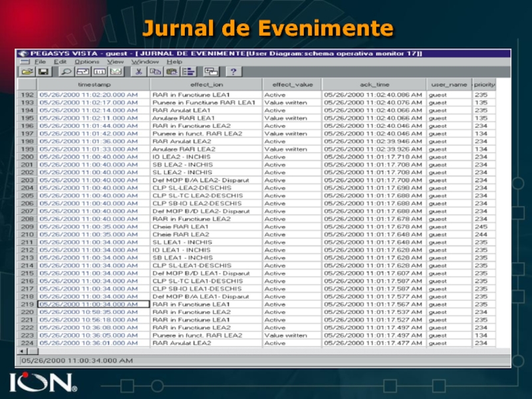Click 'RAR Anulat LEA1' cell
The height and width of the screenshot is (399, 532).
tap(206, 110)
